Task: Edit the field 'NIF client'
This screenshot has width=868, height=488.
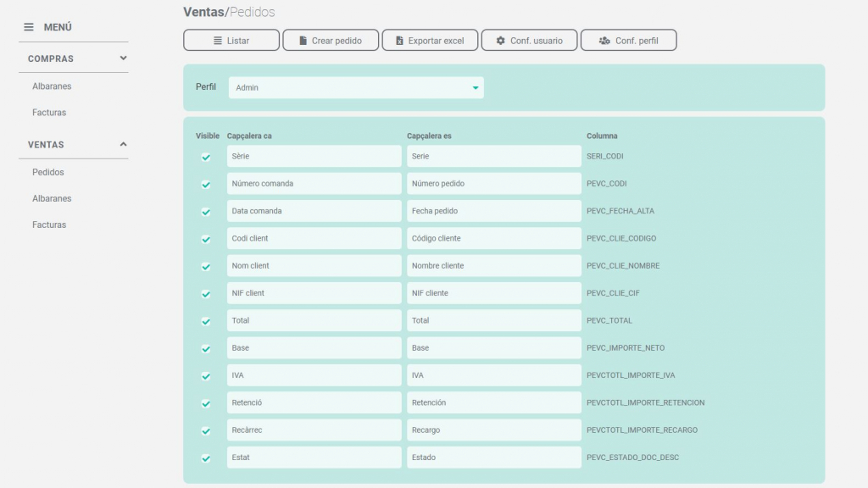Action: (x=314, y=293)
